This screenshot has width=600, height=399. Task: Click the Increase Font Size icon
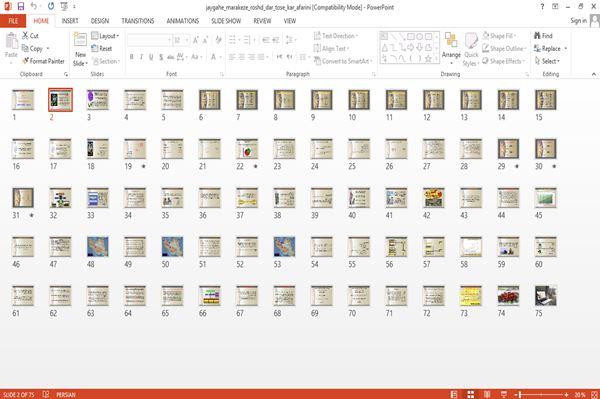tap(196, 40)
